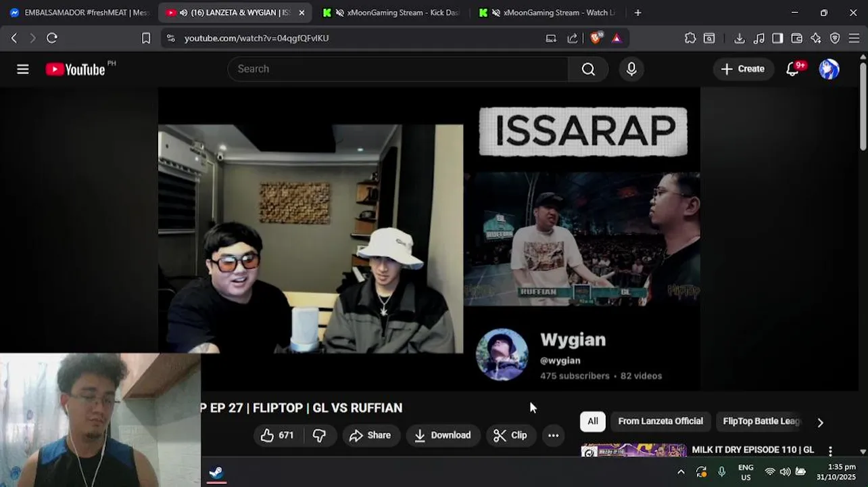
Task: Dislike the video with thumbs down
Action: point(319,435)
